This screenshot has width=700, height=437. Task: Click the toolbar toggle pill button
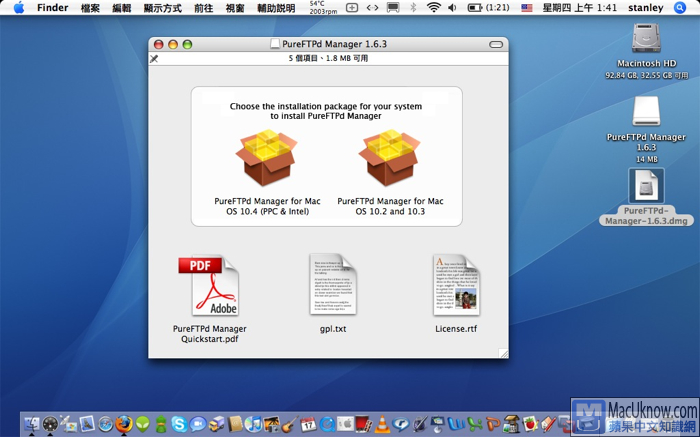(496, 44)
